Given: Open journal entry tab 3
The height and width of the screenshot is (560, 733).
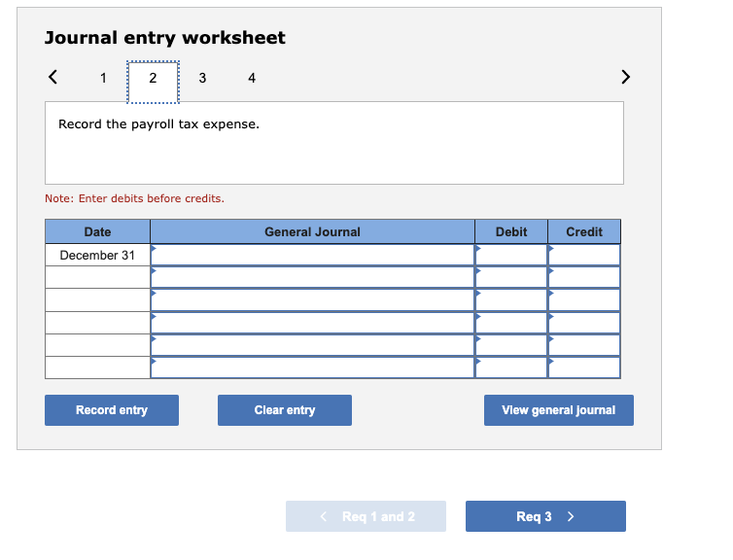Looking at the screenshot, I should (202, 78).
